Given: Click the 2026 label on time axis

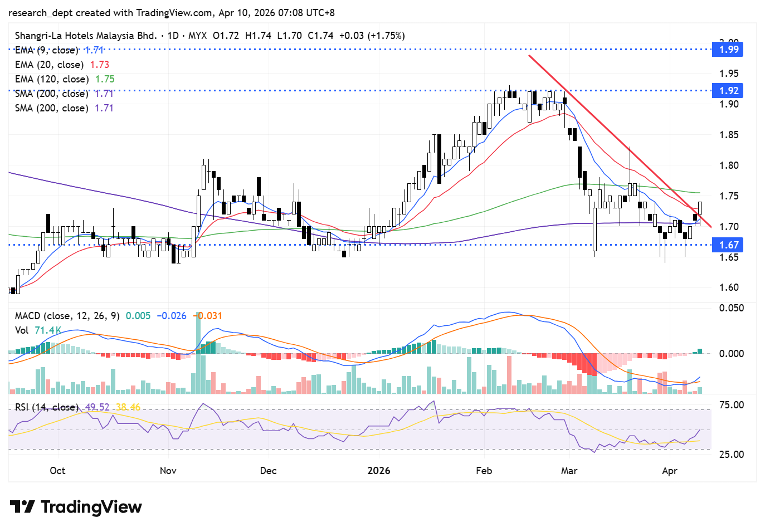Looking at the screenshot, I should click(x=379, y=471).
